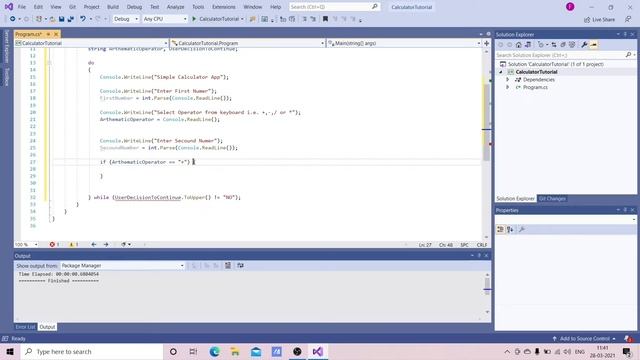Screen dimensions: 640x360
Task: Click the Undo arrow icon
Action: [83, 19]
